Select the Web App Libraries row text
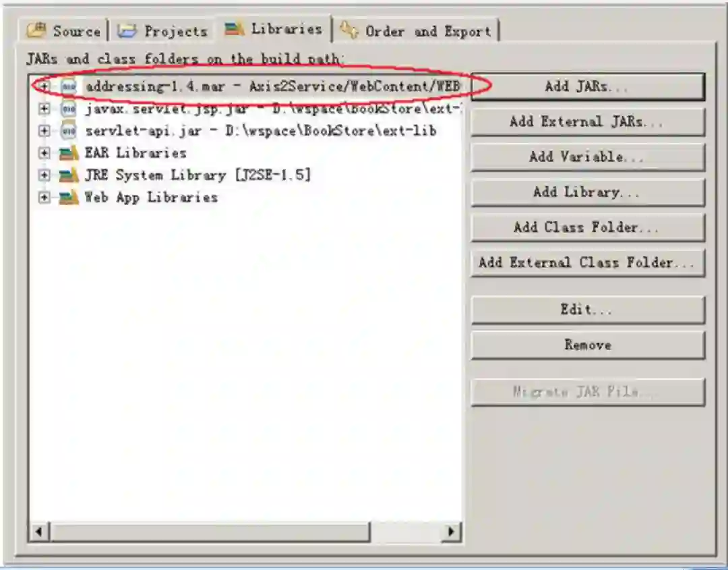Viewport: 728px width, 570px height. pos(151,197)
